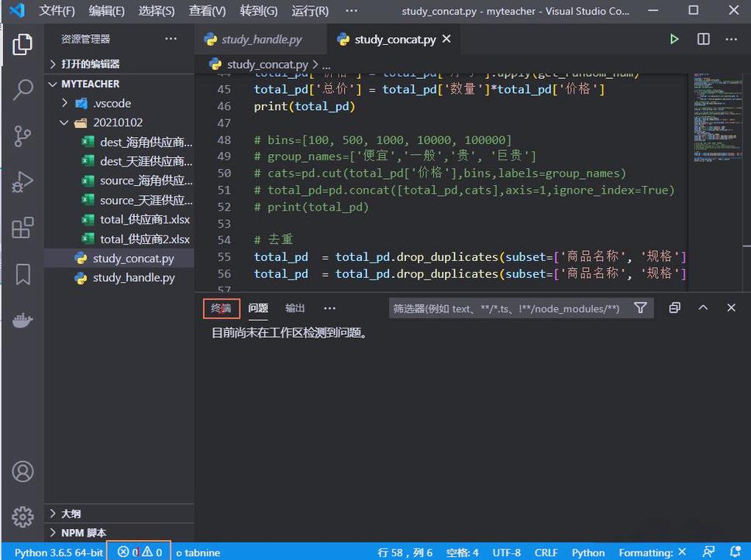Open the Source Control view
The height and width of the screenshot is (560, 751).
22,136
